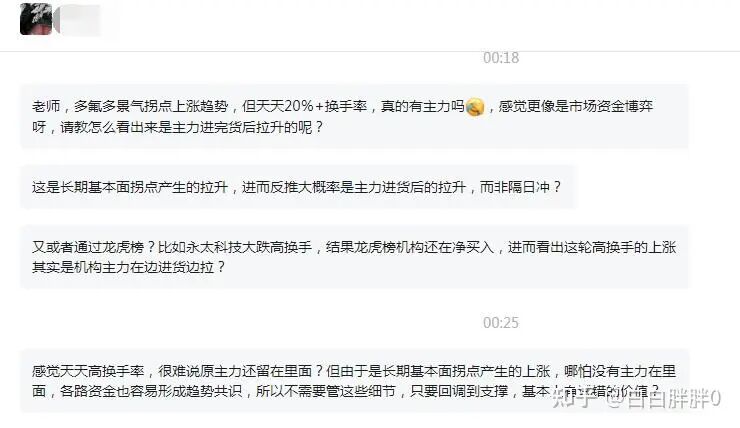Select the message mentioning 龙虎榜 and 永太科技
Screen dimensions: 740x428
pyautogui.click(x=354, y=257)
